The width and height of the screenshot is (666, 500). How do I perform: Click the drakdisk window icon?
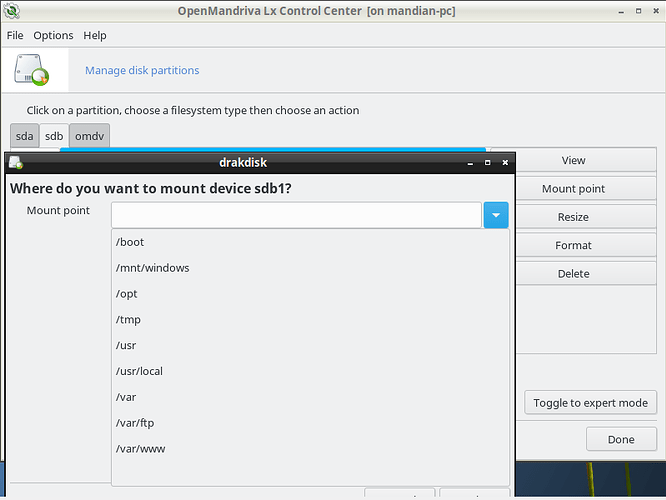16,162
